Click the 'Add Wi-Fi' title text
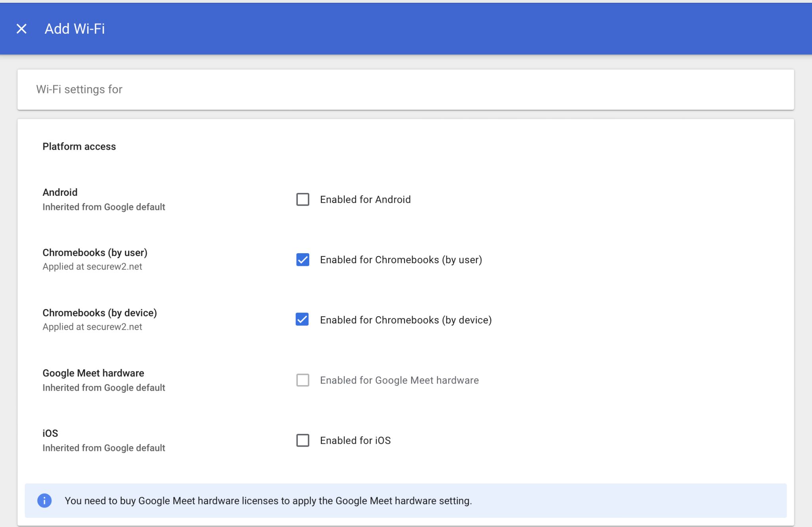 pyautogui.click(x=75, y=29)
